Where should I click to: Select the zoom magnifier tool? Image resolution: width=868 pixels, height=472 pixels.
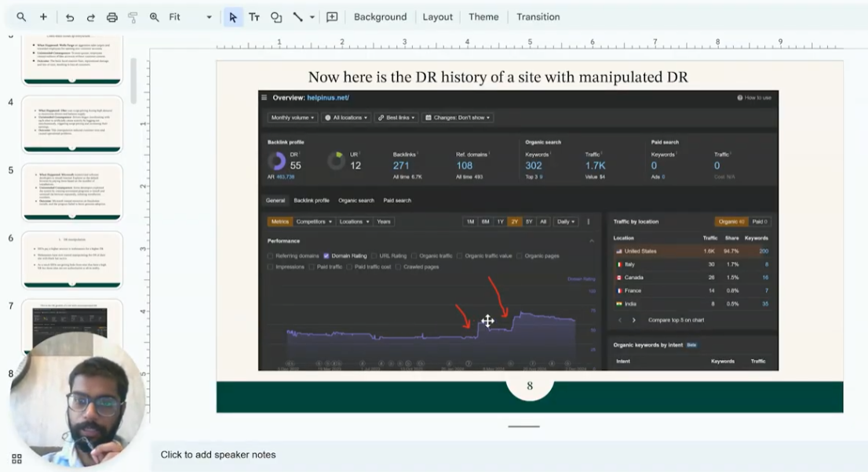click(x=155, y=16)
